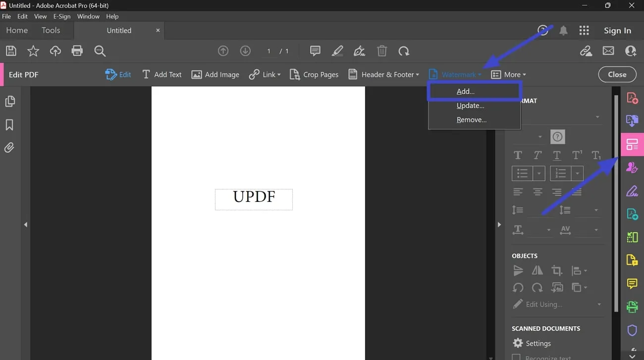Open yellow Comment tool in right rail

coord(632,284)
